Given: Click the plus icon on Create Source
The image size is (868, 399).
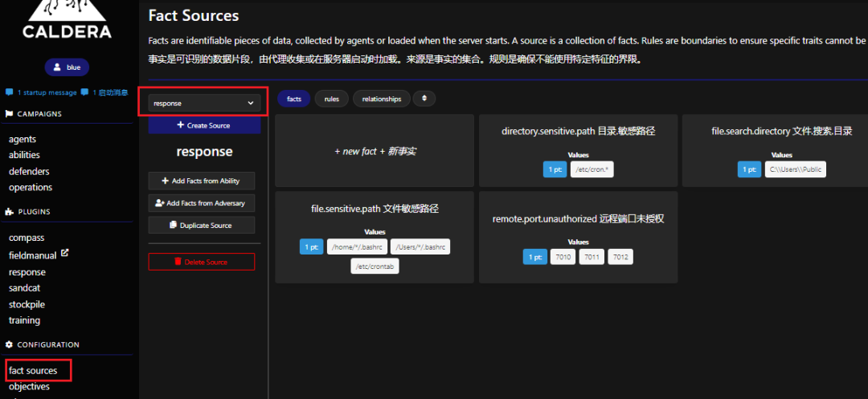Looking at the screenshot, I should click(x=181, y=125).
